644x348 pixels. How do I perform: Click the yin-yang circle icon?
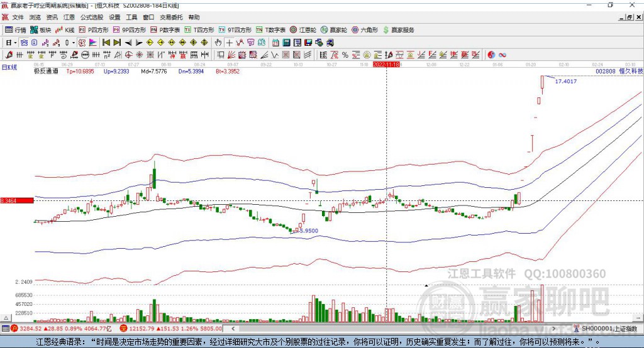tap(491, 55)
